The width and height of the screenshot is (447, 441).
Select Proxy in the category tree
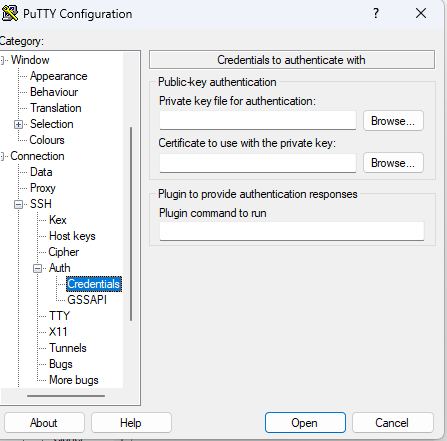(x=43, y=188)
